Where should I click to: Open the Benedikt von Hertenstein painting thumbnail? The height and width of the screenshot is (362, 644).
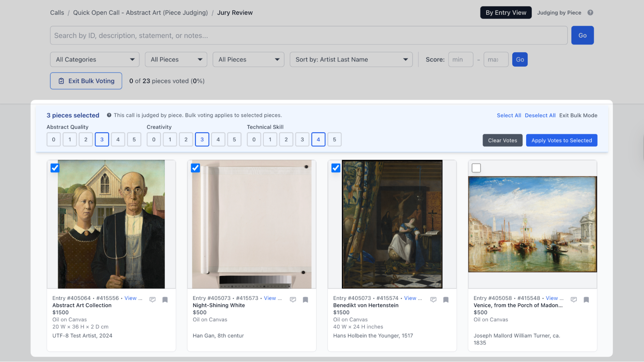click(392, 224)
